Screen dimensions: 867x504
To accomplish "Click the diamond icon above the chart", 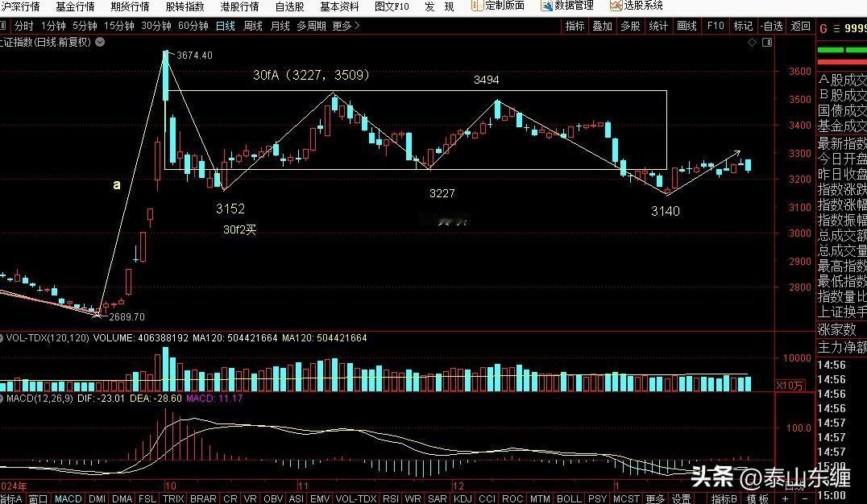I will (752, 43).
